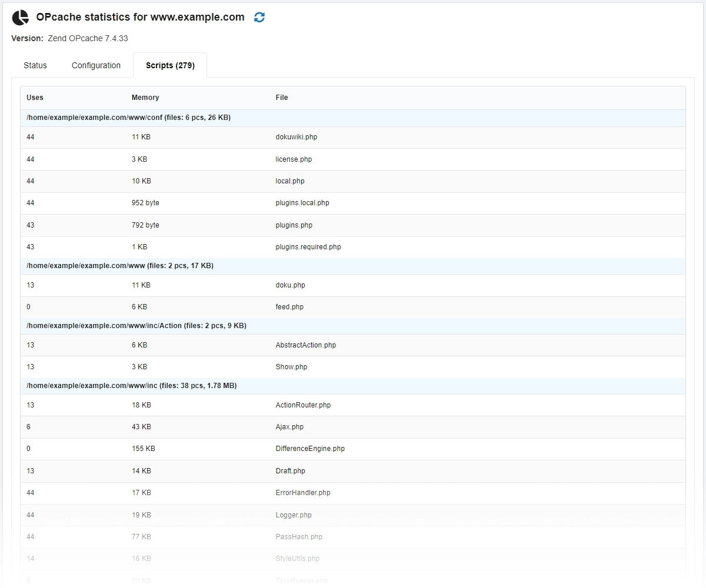Select the /www/inc/Action directory group row
The image size is (706, 588).
click(x=353, y=326)
